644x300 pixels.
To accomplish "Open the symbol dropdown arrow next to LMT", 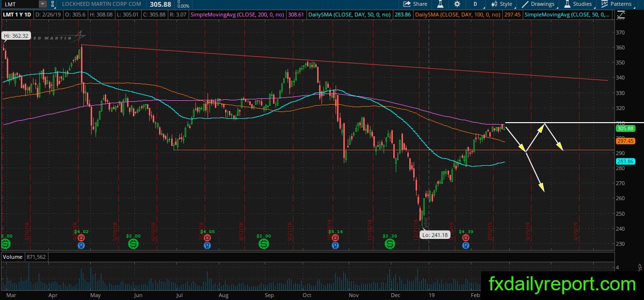I will tap(43, 4).
